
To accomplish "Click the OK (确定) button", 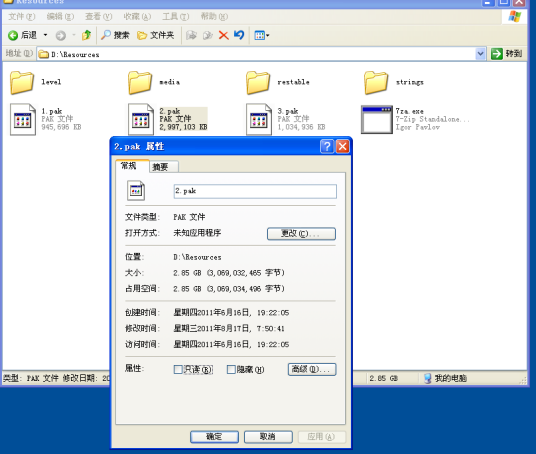I will pyautogui.click(x=214, y=437).
